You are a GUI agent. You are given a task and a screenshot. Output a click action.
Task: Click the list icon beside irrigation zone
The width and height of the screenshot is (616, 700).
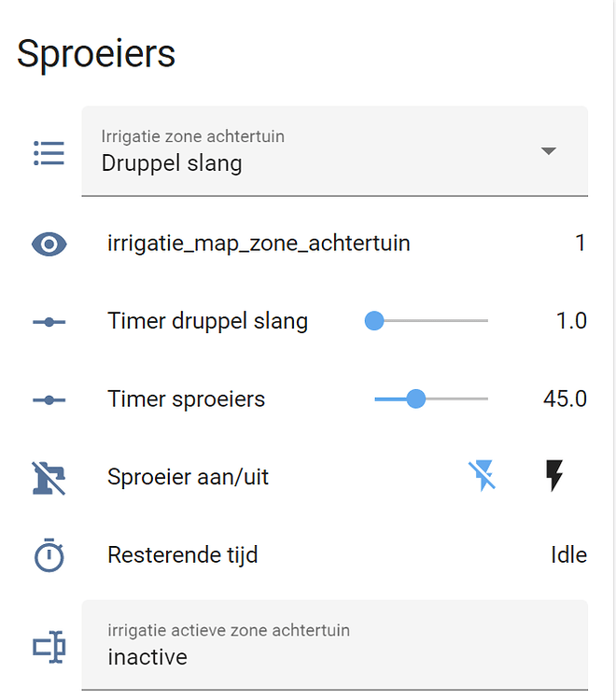pos(49,152)
